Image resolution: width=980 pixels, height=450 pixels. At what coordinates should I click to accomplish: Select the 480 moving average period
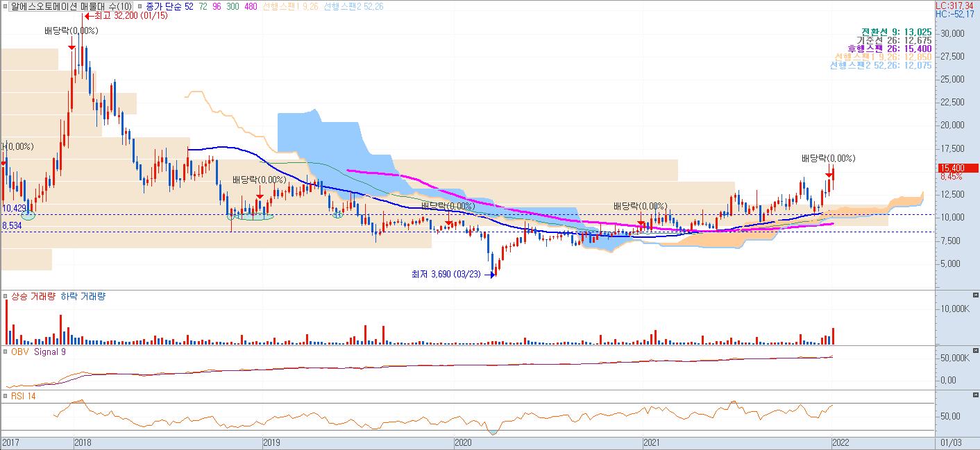coord(250,6)
